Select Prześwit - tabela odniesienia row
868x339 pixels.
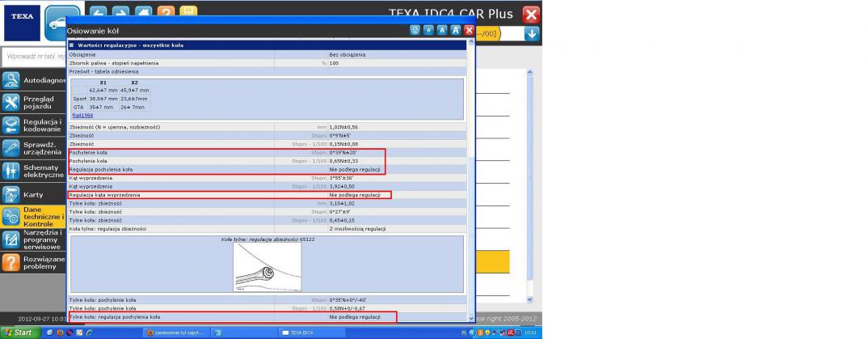tap(267, 71)
